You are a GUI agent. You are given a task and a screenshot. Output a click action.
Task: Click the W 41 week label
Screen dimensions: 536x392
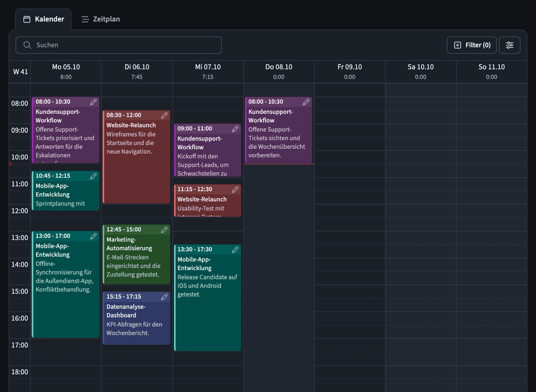click(x=20, y=71)
